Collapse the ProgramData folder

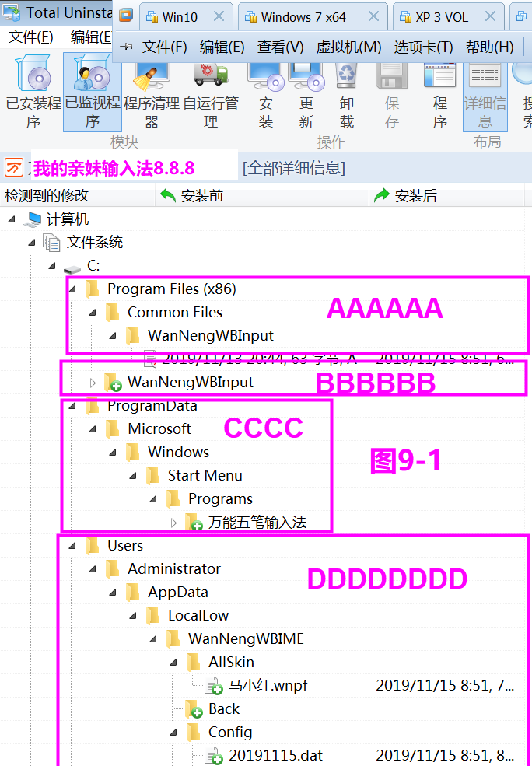point(72,406)
